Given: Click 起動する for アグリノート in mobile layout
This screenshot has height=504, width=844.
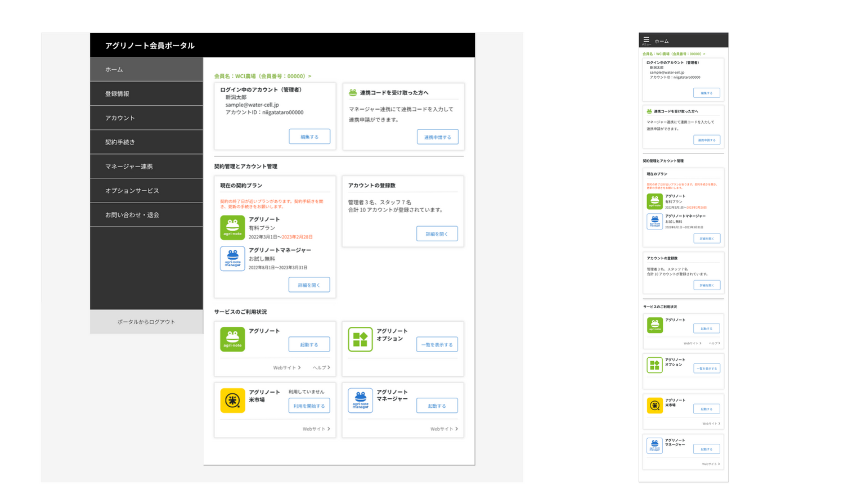Looking at the screenshot, I should [707, 328].
